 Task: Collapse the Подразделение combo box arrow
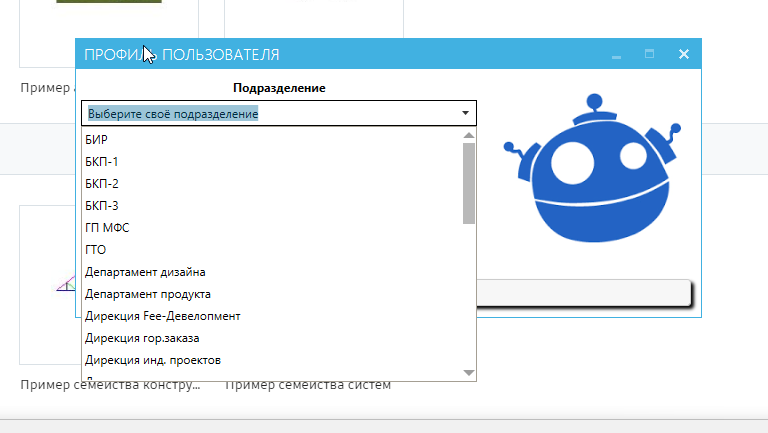465,113
